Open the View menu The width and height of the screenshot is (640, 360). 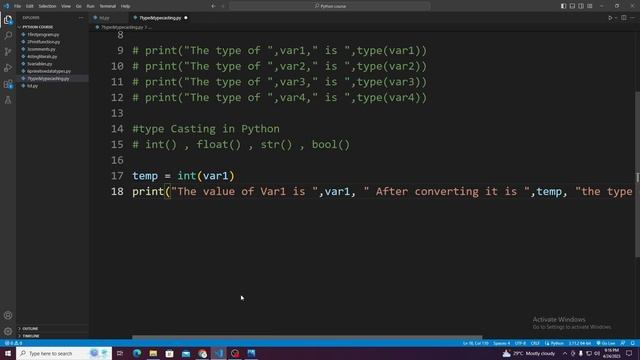[x=66, y=6]
